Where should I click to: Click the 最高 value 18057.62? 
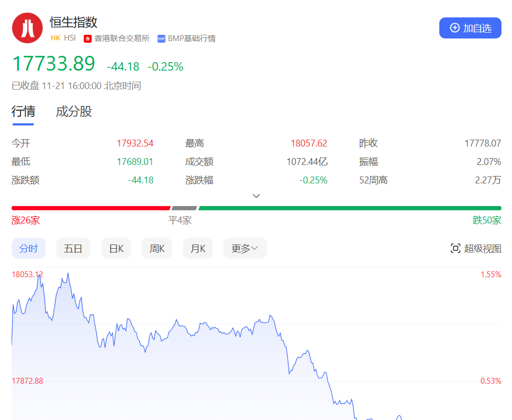(309, 143)
